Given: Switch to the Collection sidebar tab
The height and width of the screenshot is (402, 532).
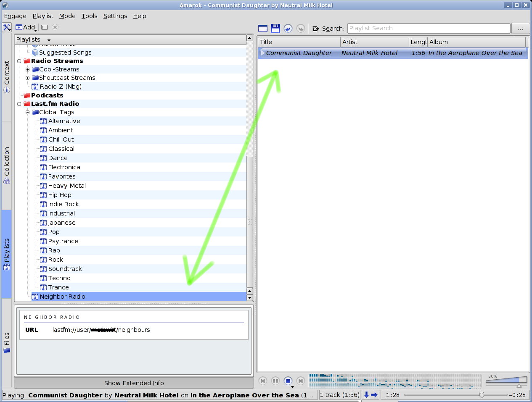Looking at the screenshot, I should 7,166.
